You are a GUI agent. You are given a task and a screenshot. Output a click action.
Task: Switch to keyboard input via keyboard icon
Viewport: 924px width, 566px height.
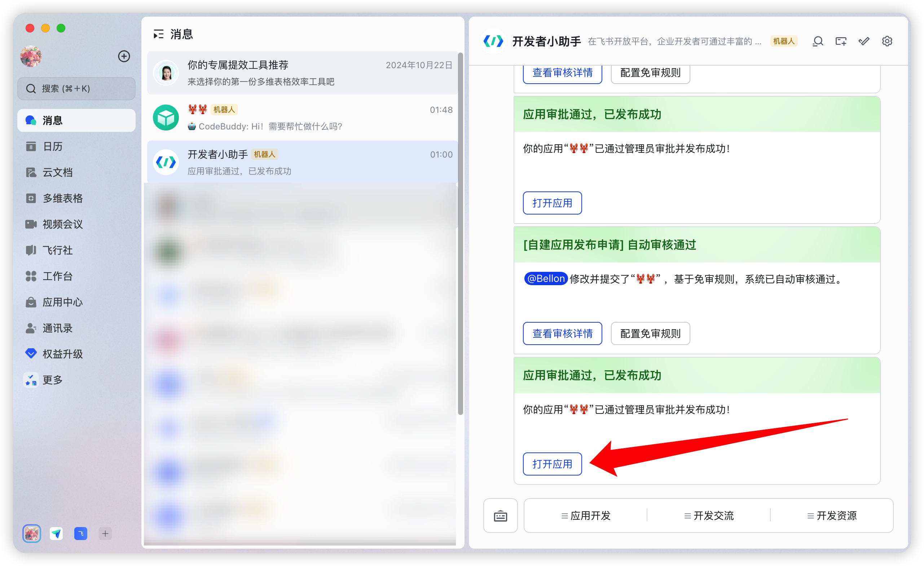click(x=500, y=516)
